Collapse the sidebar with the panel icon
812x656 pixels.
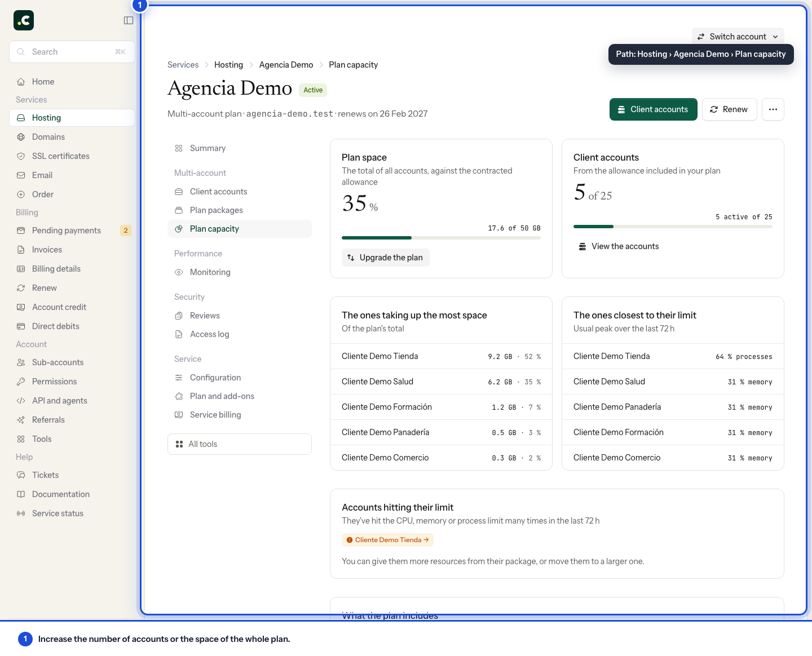(x=129, y=20)
